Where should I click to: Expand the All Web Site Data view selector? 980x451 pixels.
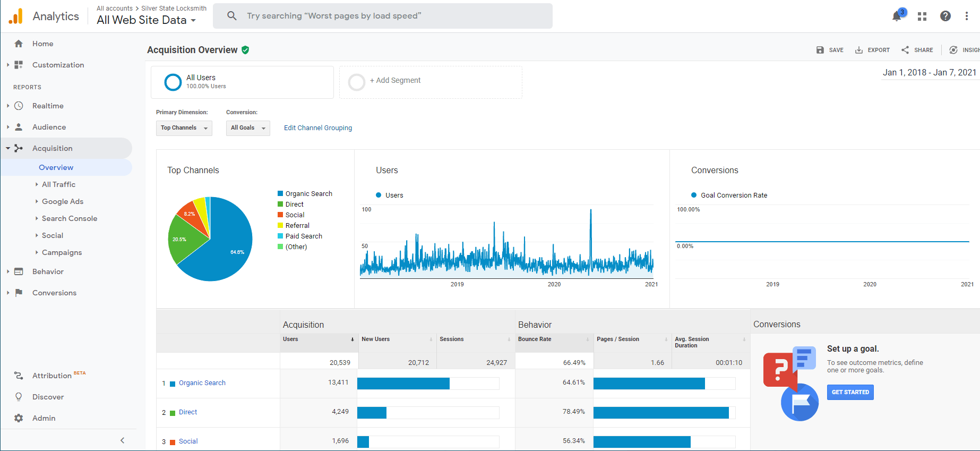pos(147,20)
